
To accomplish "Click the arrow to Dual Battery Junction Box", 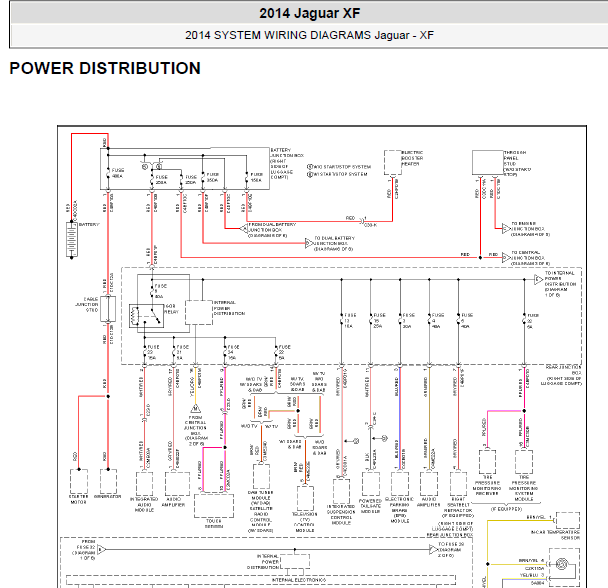I will click(309, 243).
